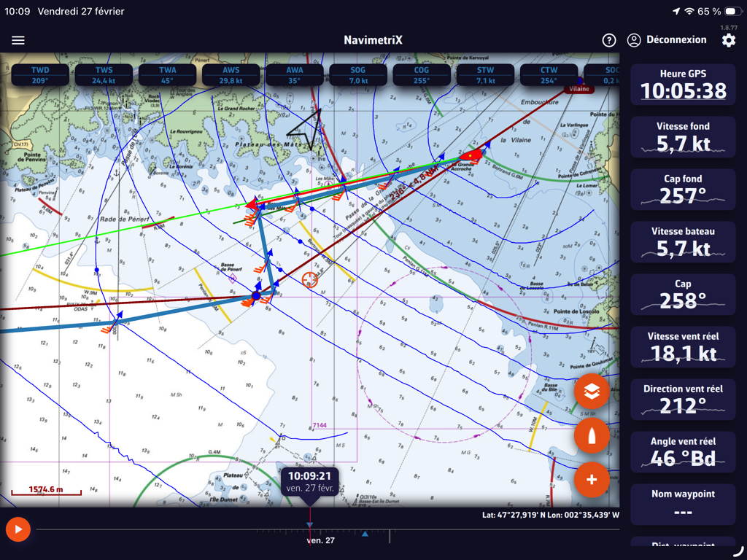Screen dimensions: 747x560
Task: Click the orange target waypoint marker on the chart
Action: point(310,280)
